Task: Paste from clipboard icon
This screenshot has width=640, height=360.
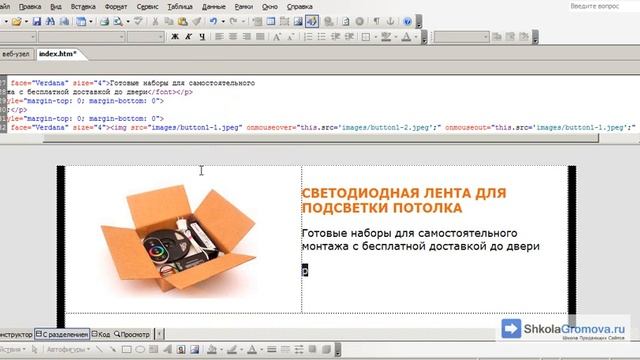Action: pyautogui.click(x=182, y=22)
